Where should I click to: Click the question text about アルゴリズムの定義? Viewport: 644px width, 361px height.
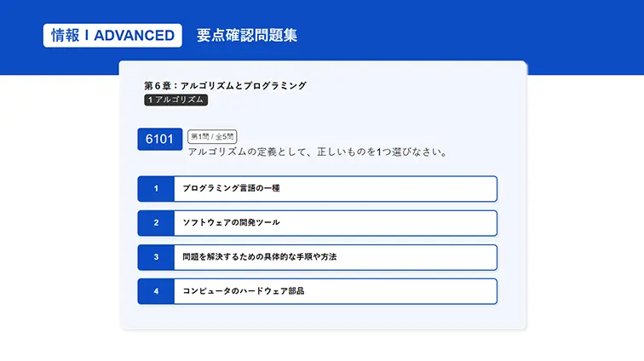pos(317,152)
